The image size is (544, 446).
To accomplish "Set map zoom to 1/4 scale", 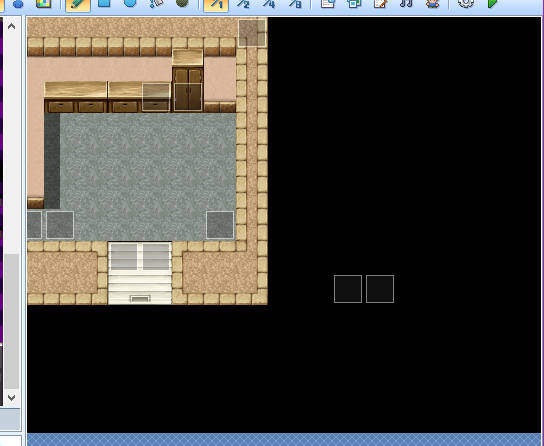I will 269,3.
